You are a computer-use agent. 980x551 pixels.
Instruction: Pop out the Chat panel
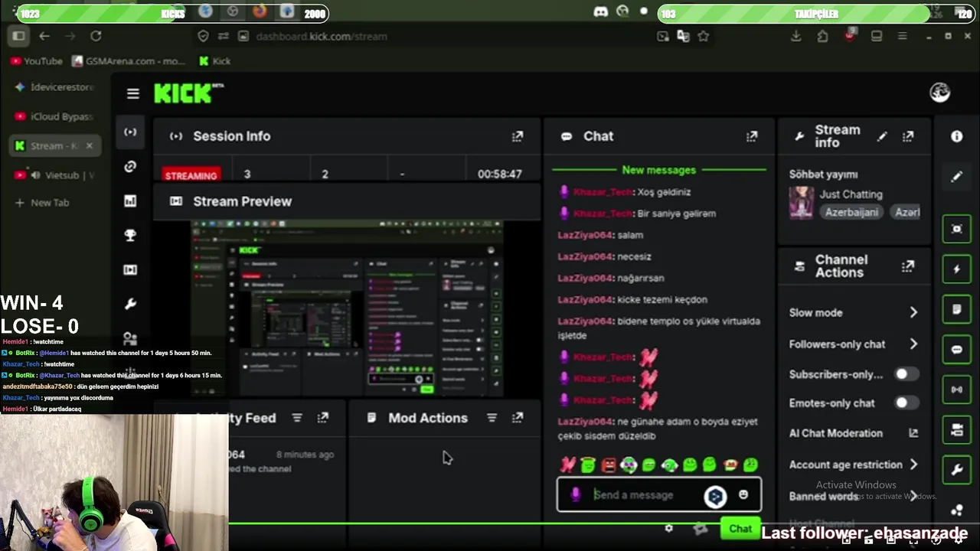[x=752, y=136]
